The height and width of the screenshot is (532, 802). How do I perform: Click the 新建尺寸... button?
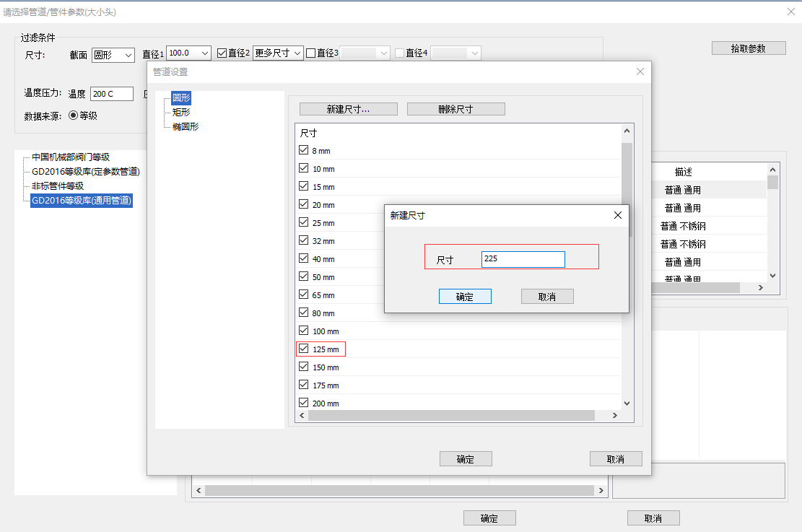point(348,109)
